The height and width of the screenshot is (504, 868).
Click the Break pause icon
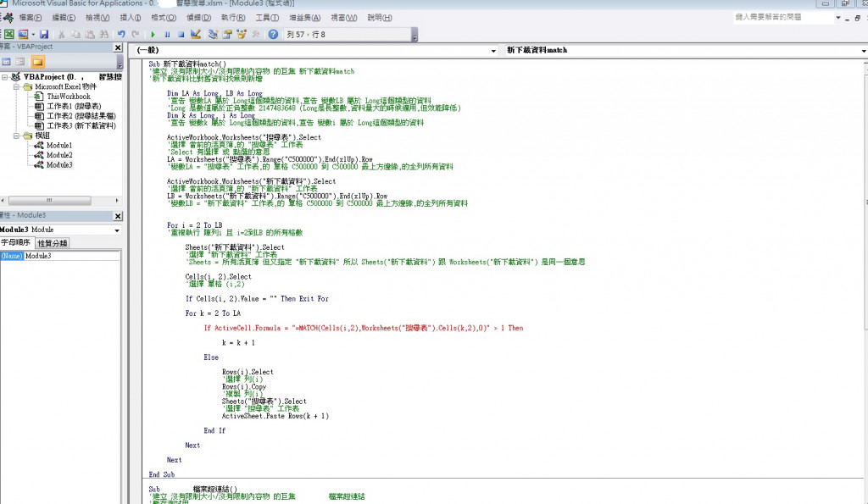pyautogui.click(x=167, y=34)
